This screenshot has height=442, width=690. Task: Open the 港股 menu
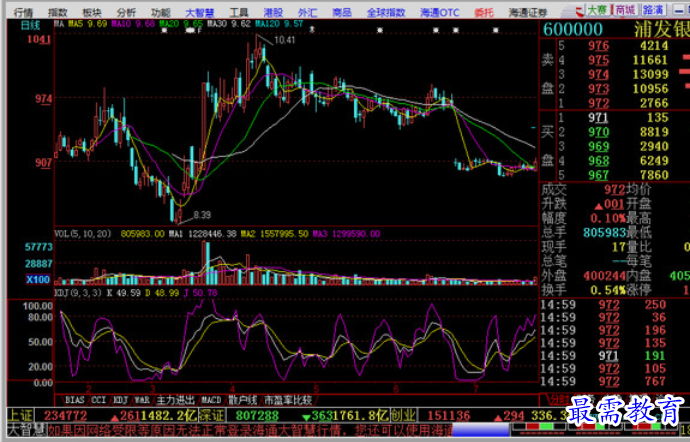273,12
